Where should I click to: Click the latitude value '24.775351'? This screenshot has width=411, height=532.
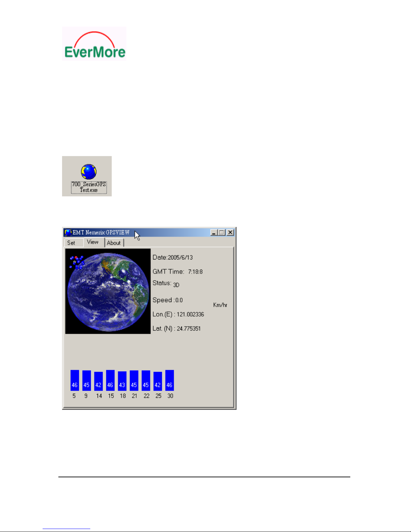(189, 329)
